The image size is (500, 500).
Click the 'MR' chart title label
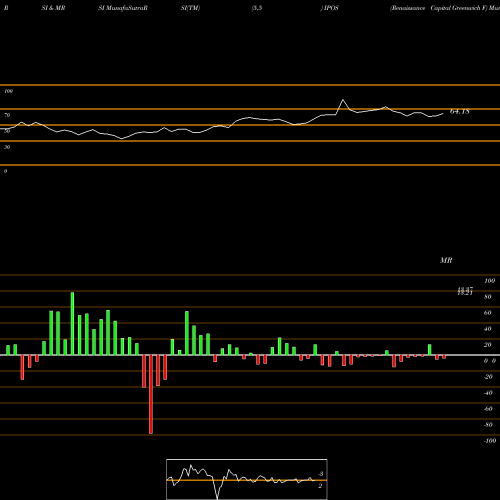(x=446, y=260)
